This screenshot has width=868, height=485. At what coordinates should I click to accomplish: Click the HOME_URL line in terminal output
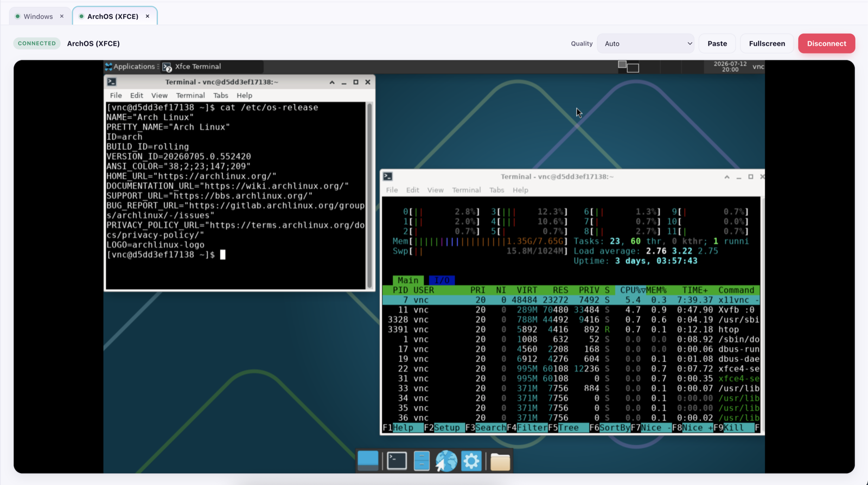click(x=192, y=176)
